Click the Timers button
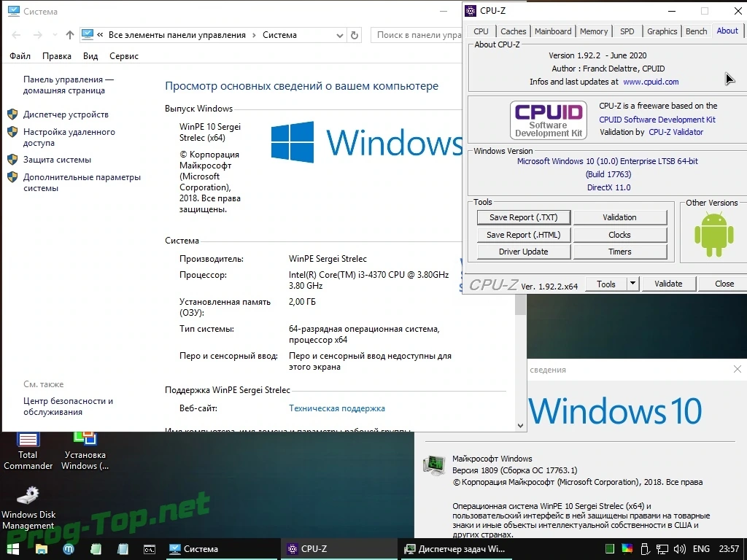This screenshot has height=560, width=747. click(620, 252)
